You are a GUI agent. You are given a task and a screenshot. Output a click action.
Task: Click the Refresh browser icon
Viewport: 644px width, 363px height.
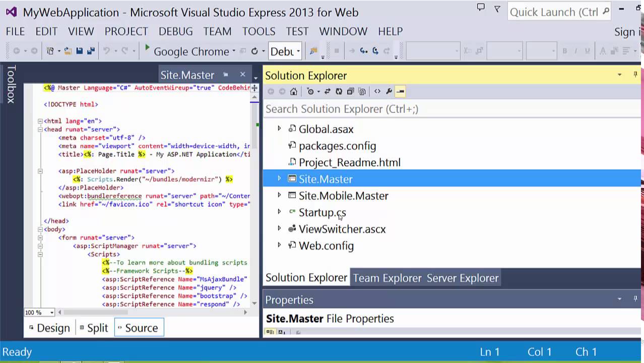point(254,51)
